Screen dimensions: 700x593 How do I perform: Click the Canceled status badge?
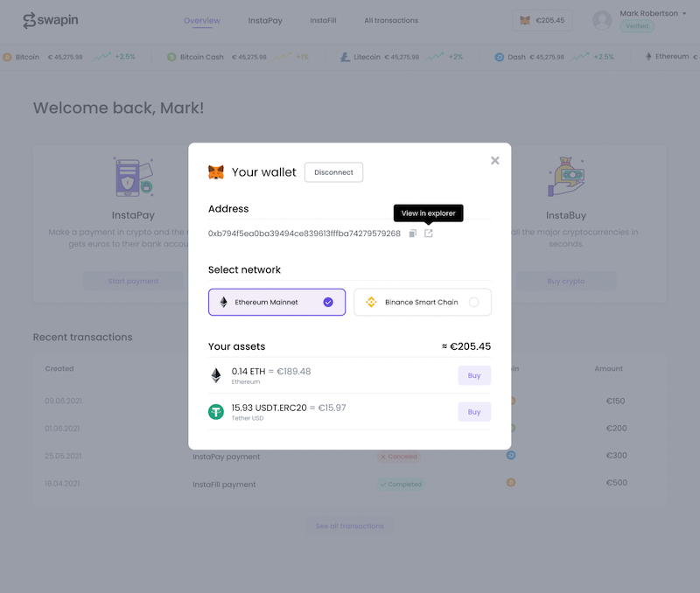(398, 457)
